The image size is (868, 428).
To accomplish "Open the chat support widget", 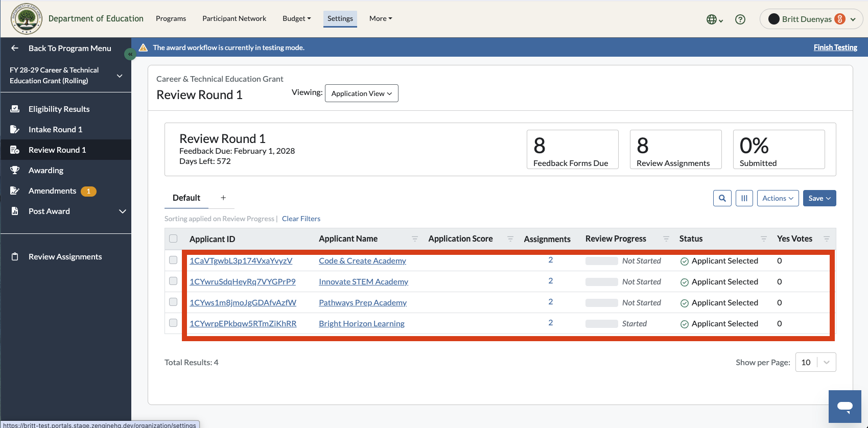I will click(x=845, y=407).
